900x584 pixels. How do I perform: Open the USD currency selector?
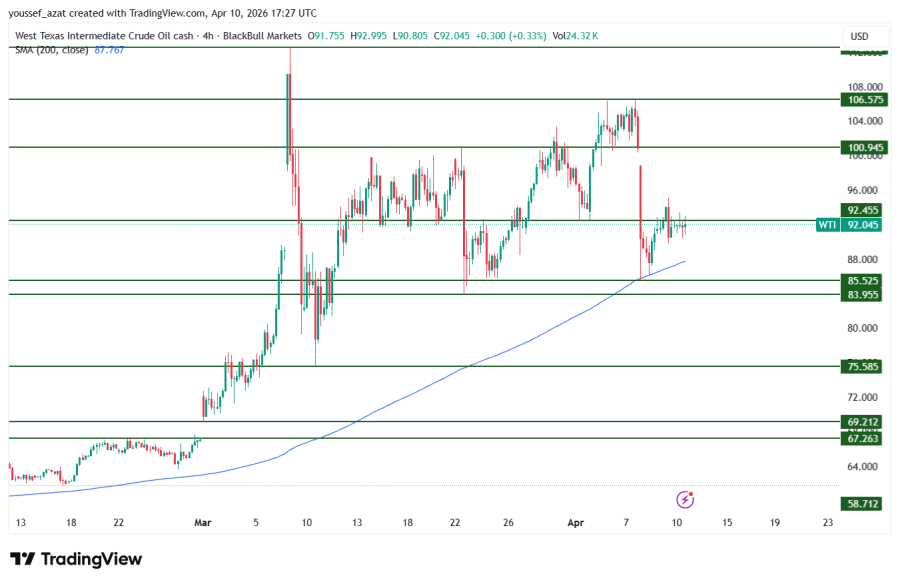(859, 36)
